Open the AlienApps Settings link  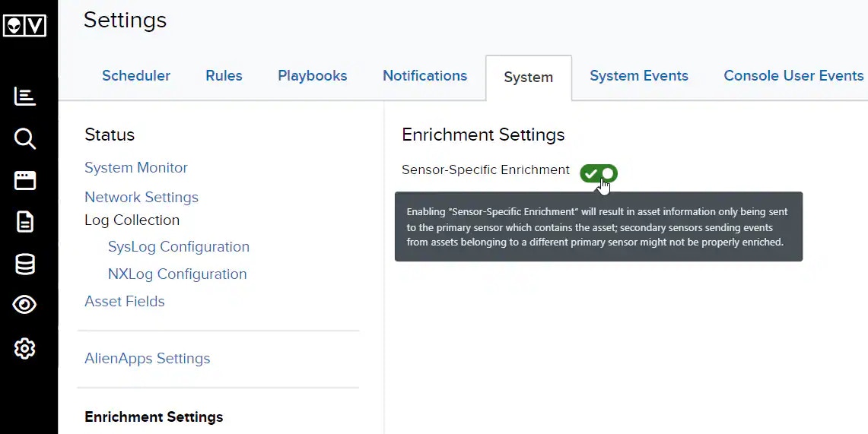tap(148, 359)
